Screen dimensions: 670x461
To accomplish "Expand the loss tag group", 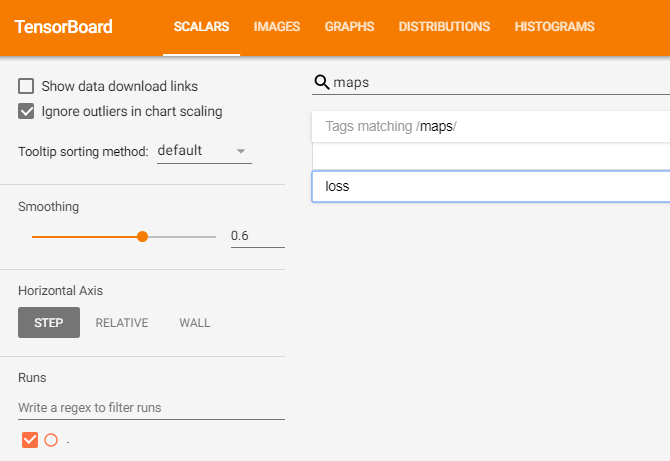I will 490,186.
